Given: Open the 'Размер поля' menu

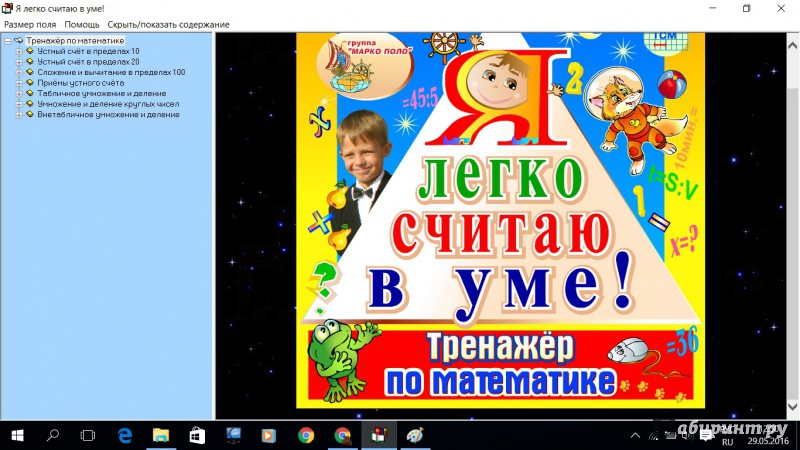Looking at the screenshot, I should pyautogui.click(x=30, y=24).
